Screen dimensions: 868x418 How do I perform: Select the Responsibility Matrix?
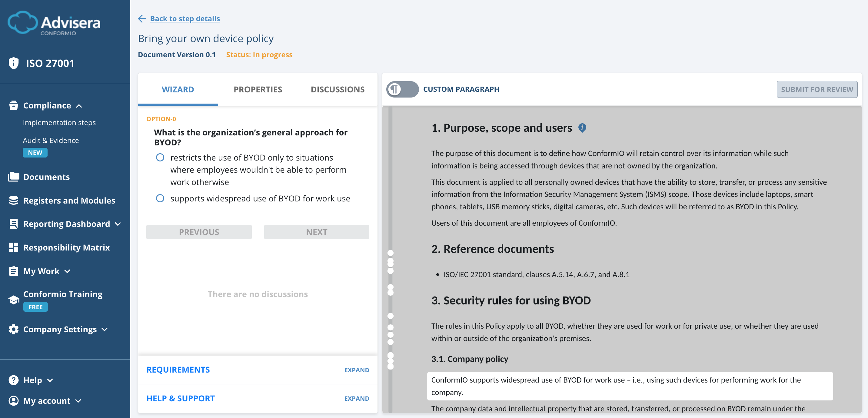[66, 247]
